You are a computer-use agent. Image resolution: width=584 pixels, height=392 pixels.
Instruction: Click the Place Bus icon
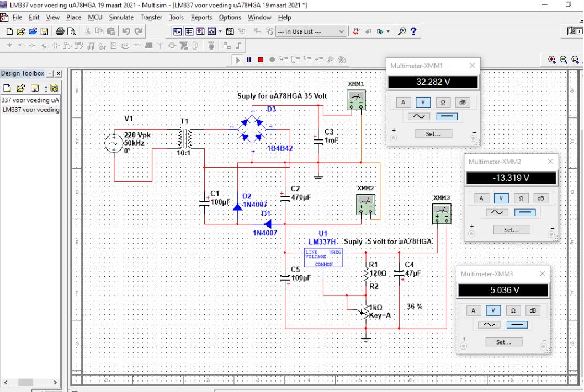239,46
